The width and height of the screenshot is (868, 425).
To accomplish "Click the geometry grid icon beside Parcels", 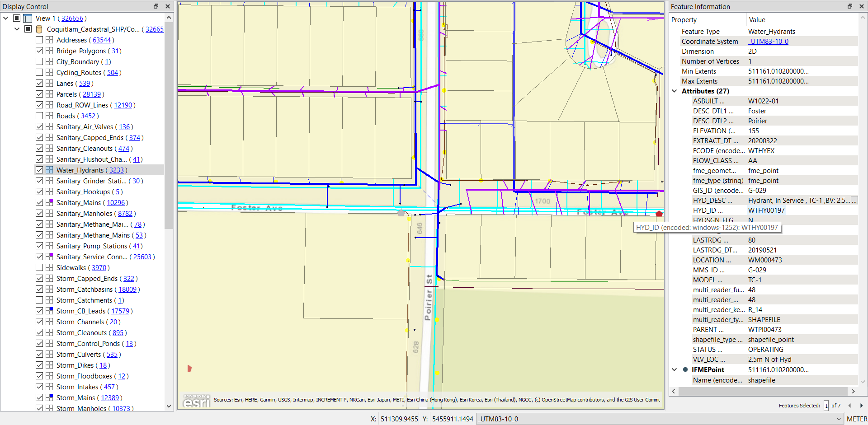I will tap(49, 94).
